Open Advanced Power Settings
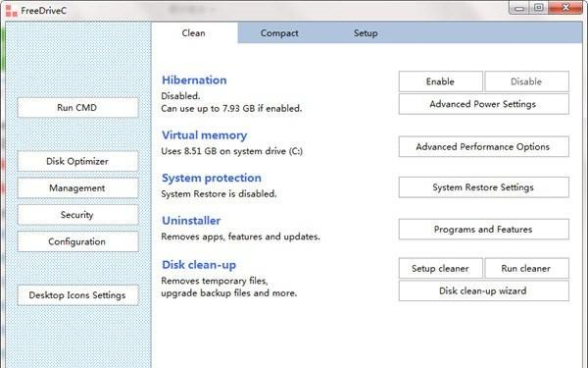This screenshot has height=368, width=588. click(x=484, y=104)
